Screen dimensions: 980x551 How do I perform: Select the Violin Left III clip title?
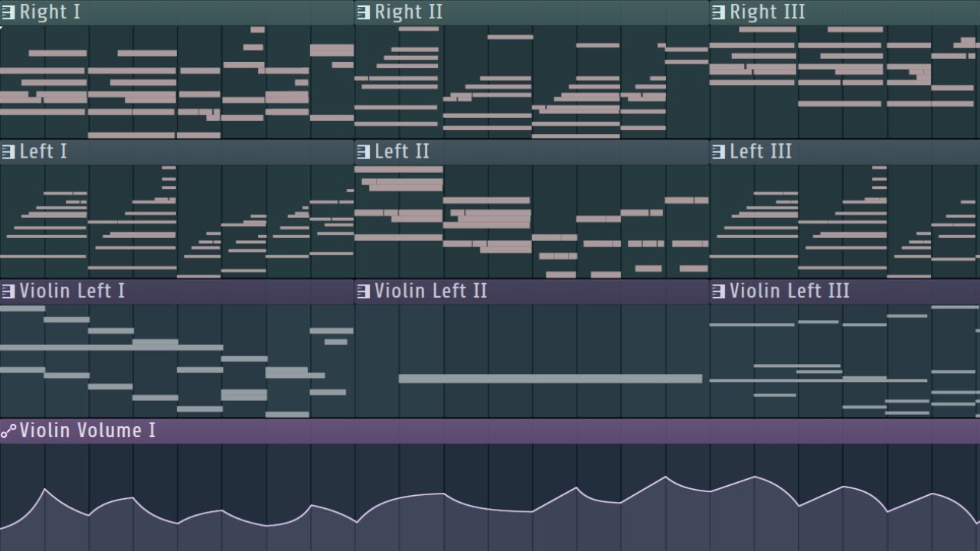(x=789, y=291)
